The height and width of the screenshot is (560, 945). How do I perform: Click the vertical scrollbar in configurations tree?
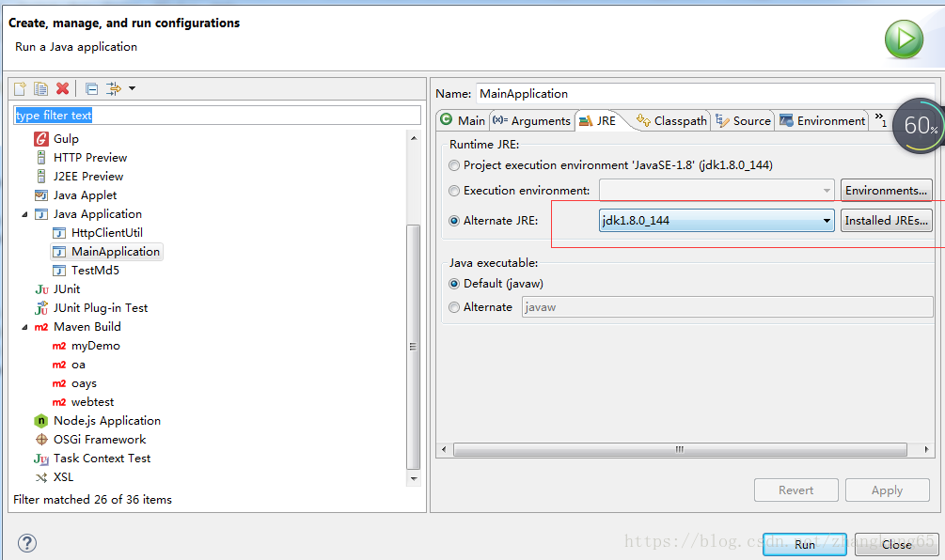point(414,346)
